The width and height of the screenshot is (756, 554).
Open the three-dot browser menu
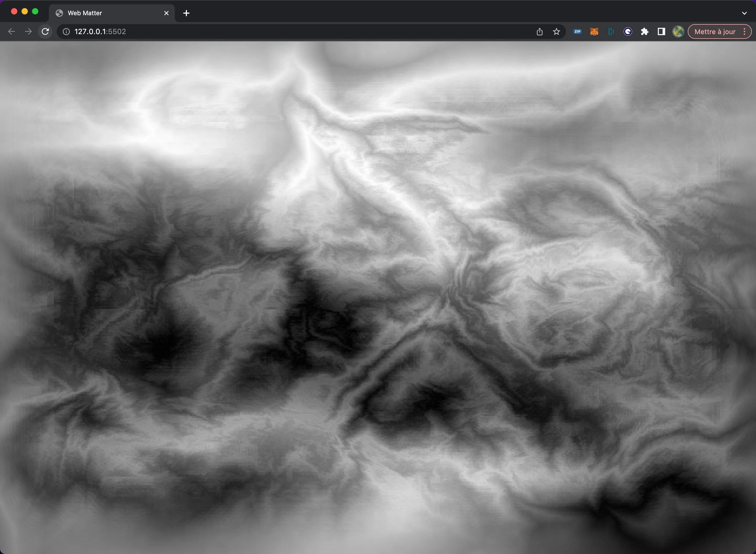[744, 31]
